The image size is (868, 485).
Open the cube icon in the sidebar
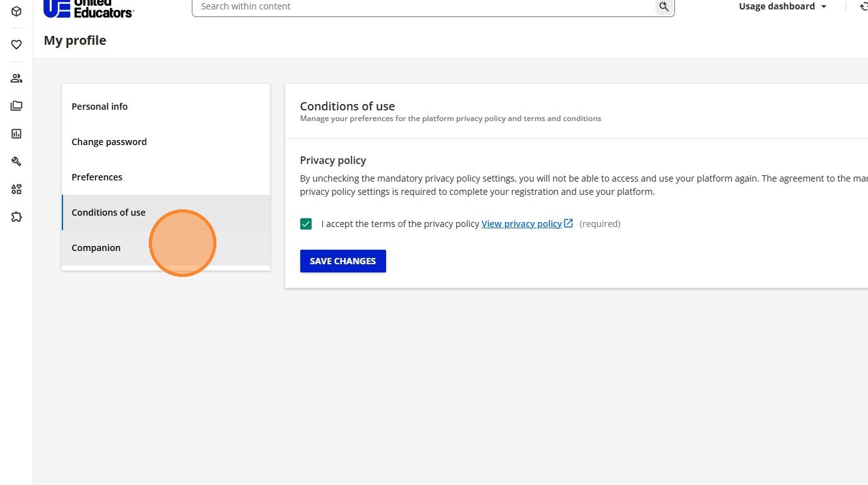pos(16,11)
